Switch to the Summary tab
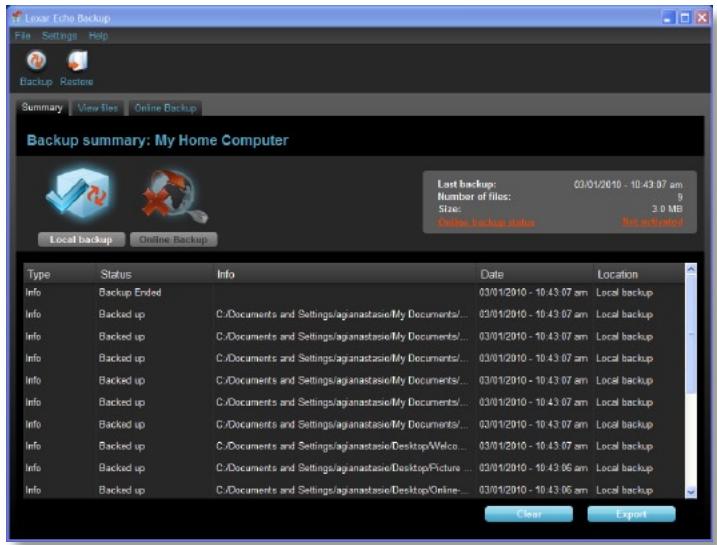717x545 pixels. click(x=42, y=107)
